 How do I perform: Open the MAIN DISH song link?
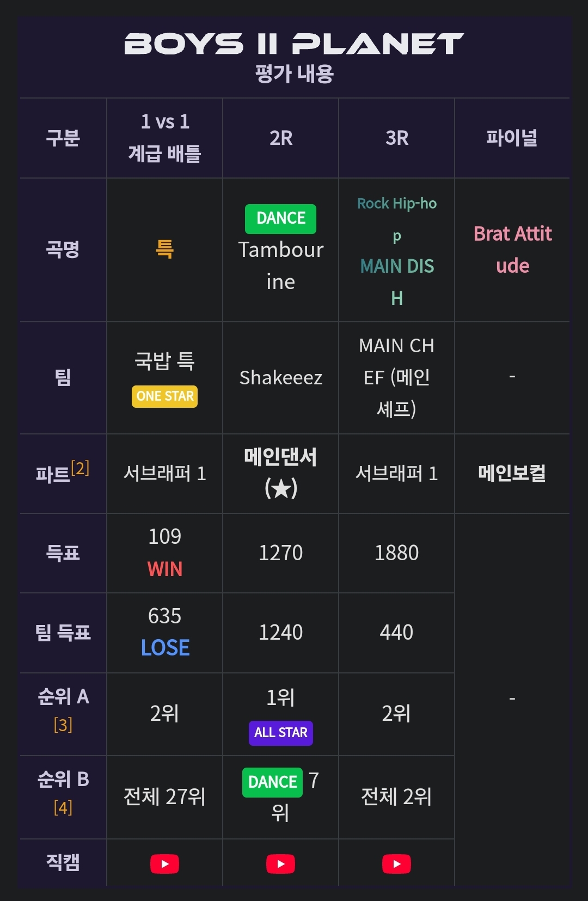pyautogui.click(x=397, y=281)
